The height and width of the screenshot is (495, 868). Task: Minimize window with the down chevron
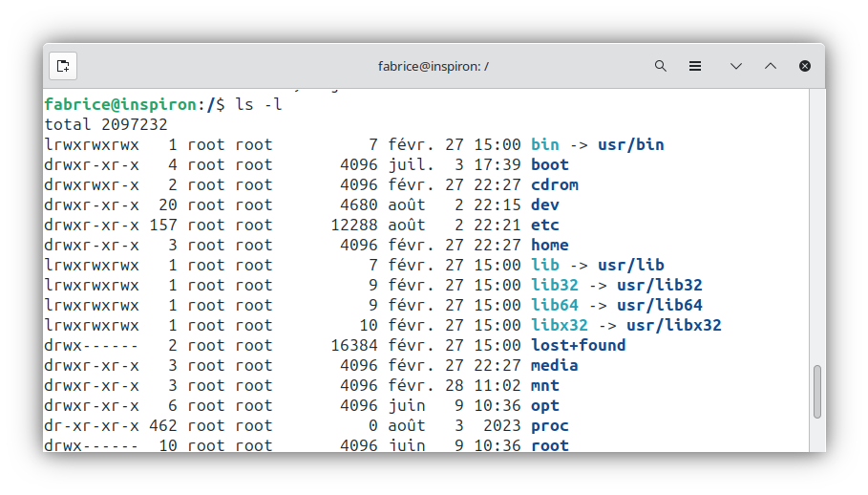735,66
